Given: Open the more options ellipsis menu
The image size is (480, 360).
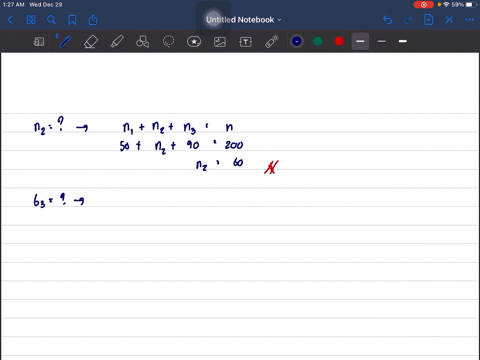Looking at the screenshot, I should (470, 20).
